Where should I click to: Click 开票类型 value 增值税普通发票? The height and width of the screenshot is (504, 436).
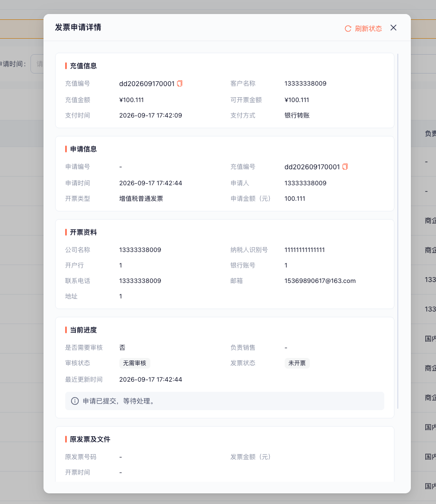click(x=141, y=199)
